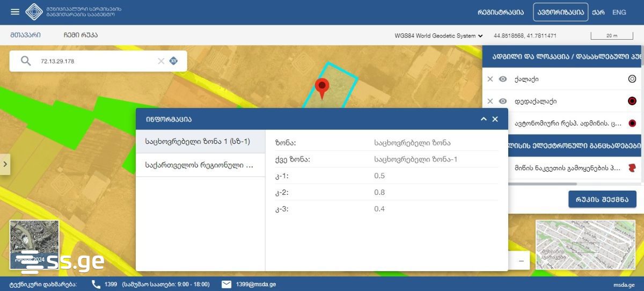Click the ავტონომიური რესპ. legend symbol
Image resolution: width=644 pixels, height=291 pixels.
tap(632, 123)
